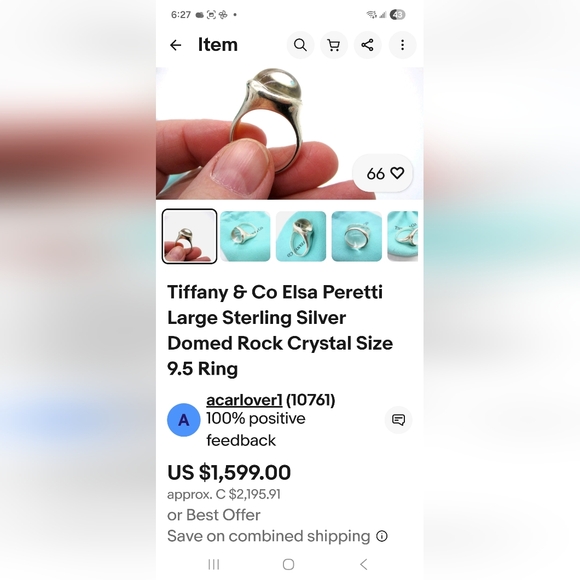Tap Android home navigation button
This screenshot has width=580, height=580.
289,564
